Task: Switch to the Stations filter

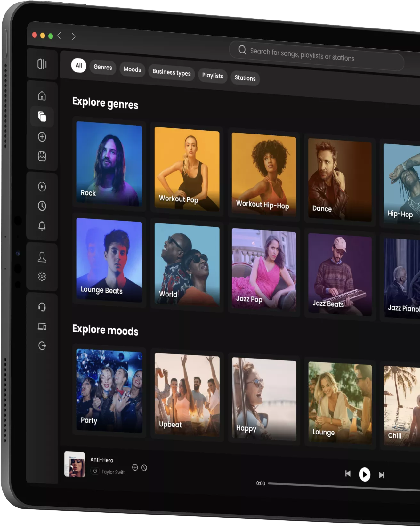Action: 245,78
